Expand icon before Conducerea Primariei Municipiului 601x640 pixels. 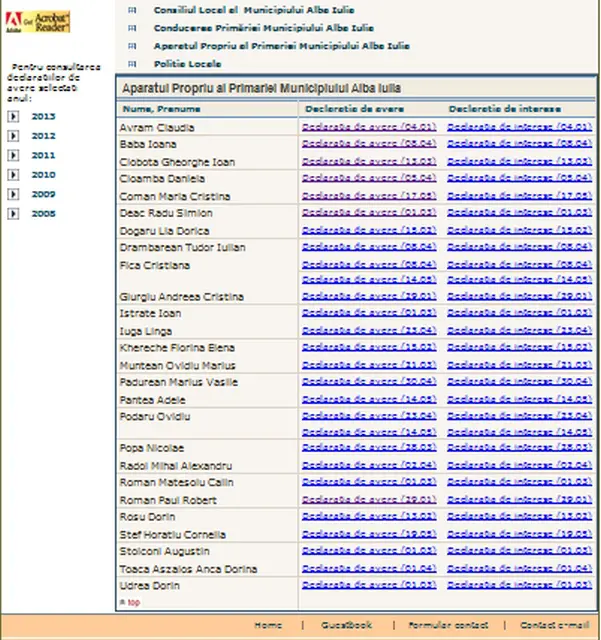point(132,28)
